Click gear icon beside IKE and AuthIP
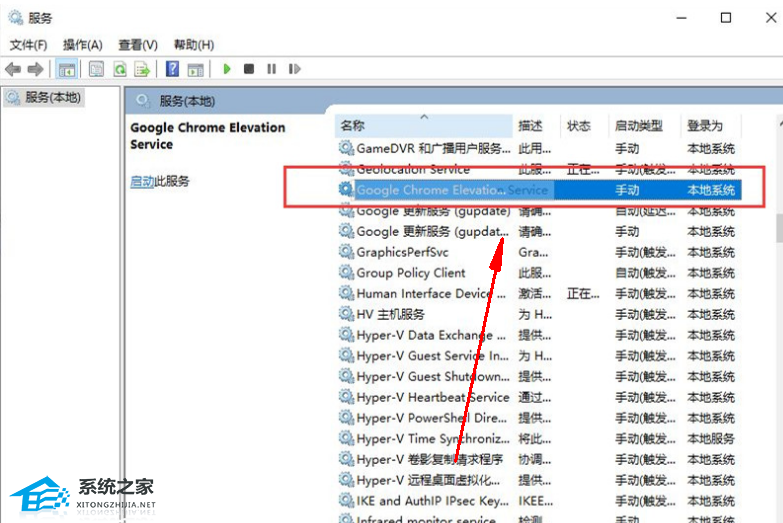 346,500
